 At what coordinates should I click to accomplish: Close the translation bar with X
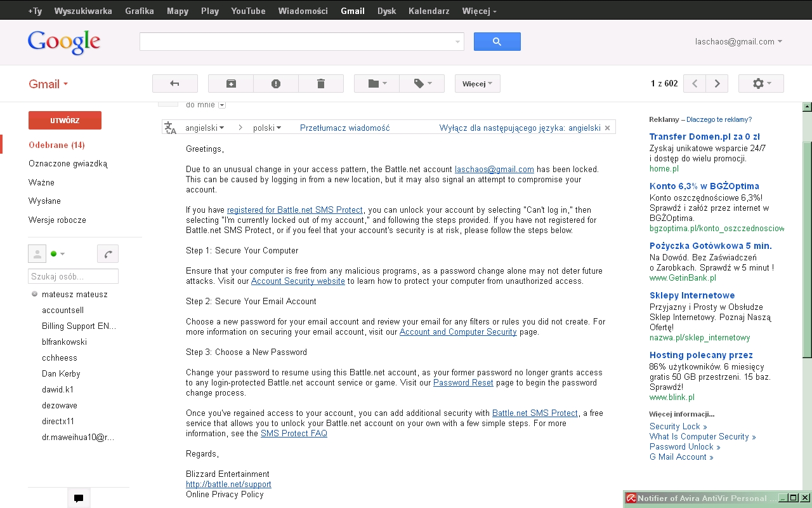coord(607,128)
